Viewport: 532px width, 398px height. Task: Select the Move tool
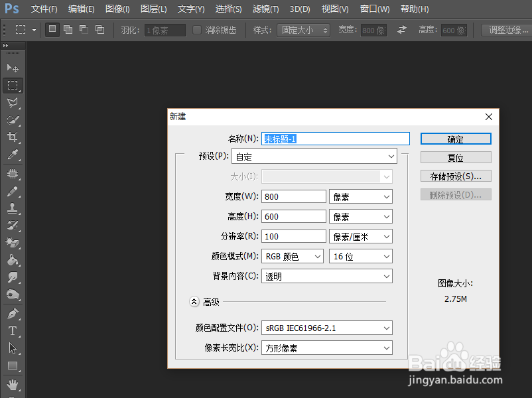coord(13,67)
